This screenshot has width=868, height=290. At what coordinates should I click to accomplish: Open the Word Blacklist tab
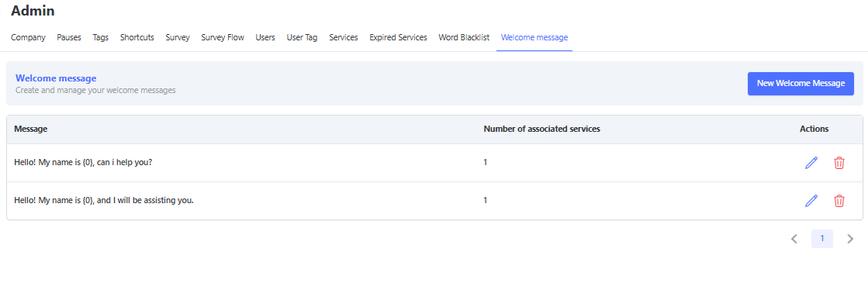tap(464, 38)
